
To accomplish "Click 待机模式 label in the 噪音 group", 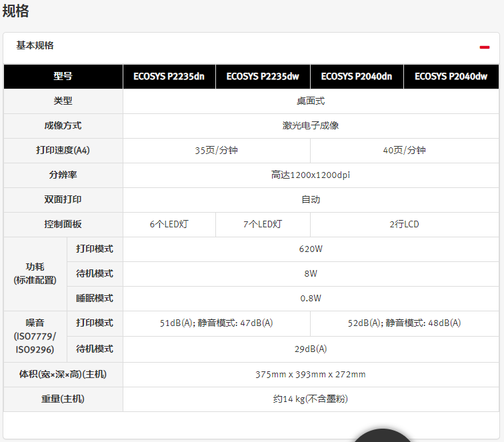I will (x=95, y=349).
